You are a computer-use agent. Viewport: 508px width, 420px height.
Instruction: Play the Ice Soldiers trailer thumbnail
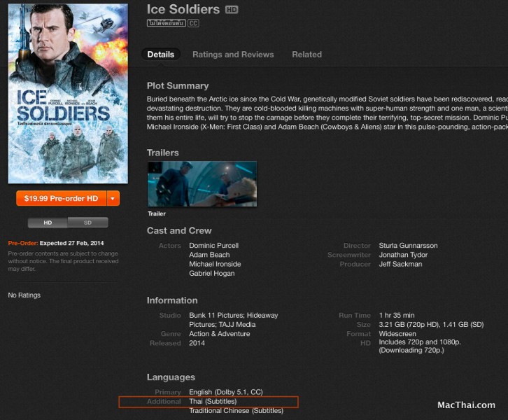[x=202, y=183]
